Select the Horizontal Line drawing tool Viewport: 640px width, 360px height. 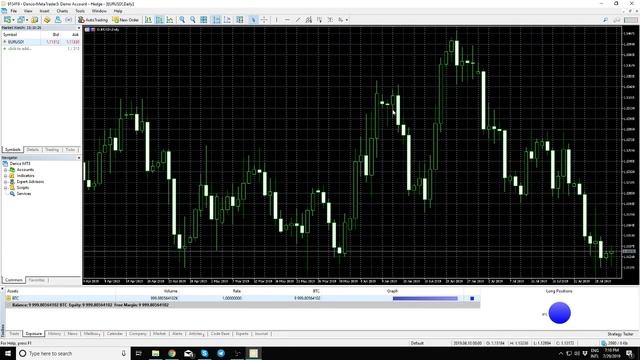coord(287,20)
